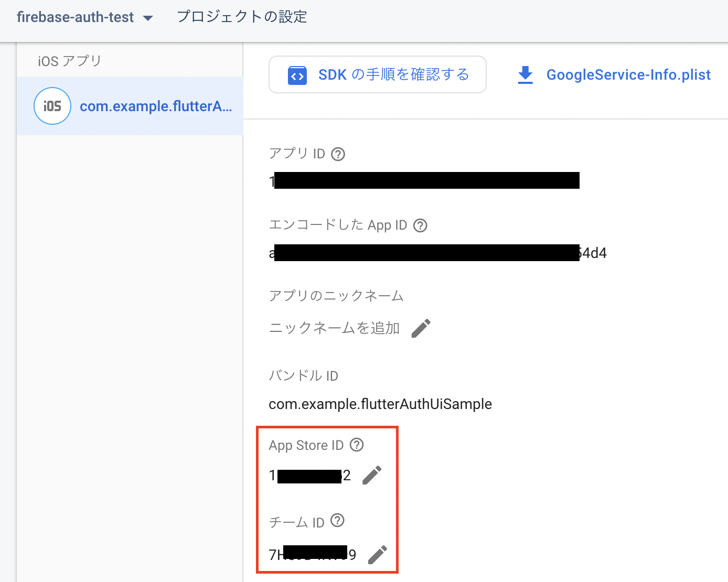The height and width of the screenshot is (582, 728).
Task: Click the round iOS app icon
Action: point(52,106)
